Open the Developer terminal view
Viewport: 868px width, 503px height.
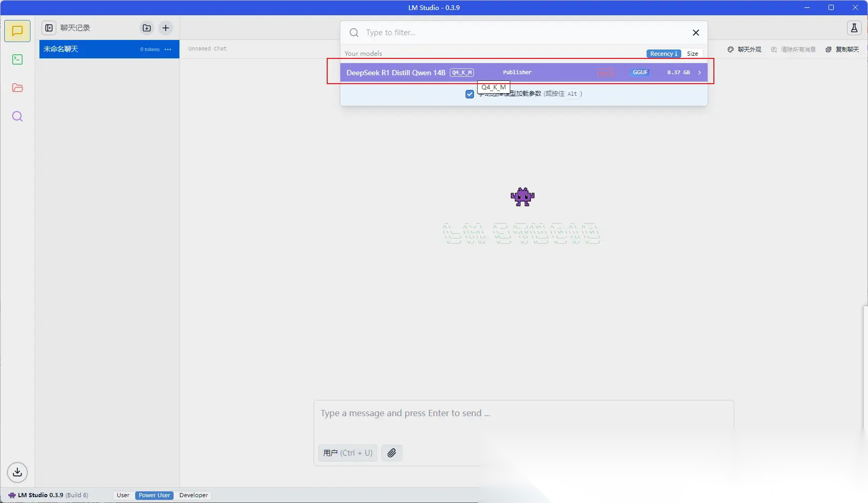(x=17, y=59)
